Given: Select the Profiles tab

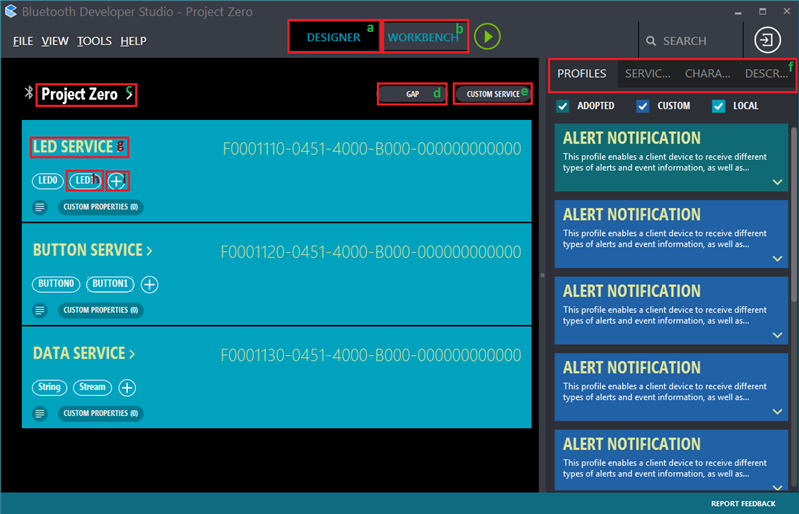Looking at the screenshot, I should 581,74.
